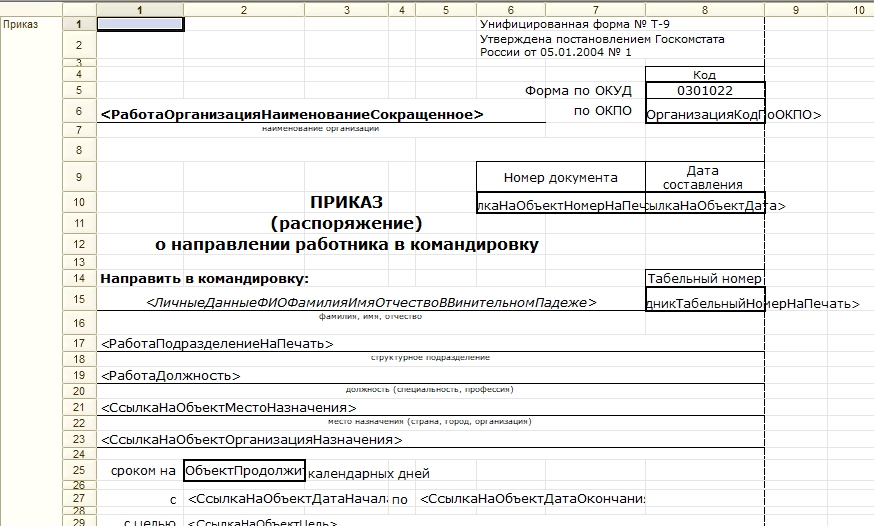
Task: Select the row 25 header
Action: (x=77, y=469)
